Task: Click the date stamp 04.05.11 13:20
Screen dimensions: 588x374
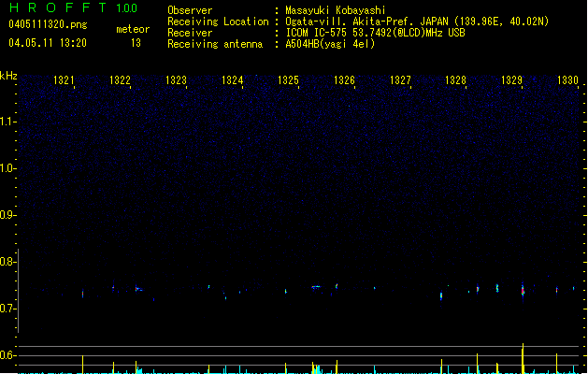Action: [48, 43]
